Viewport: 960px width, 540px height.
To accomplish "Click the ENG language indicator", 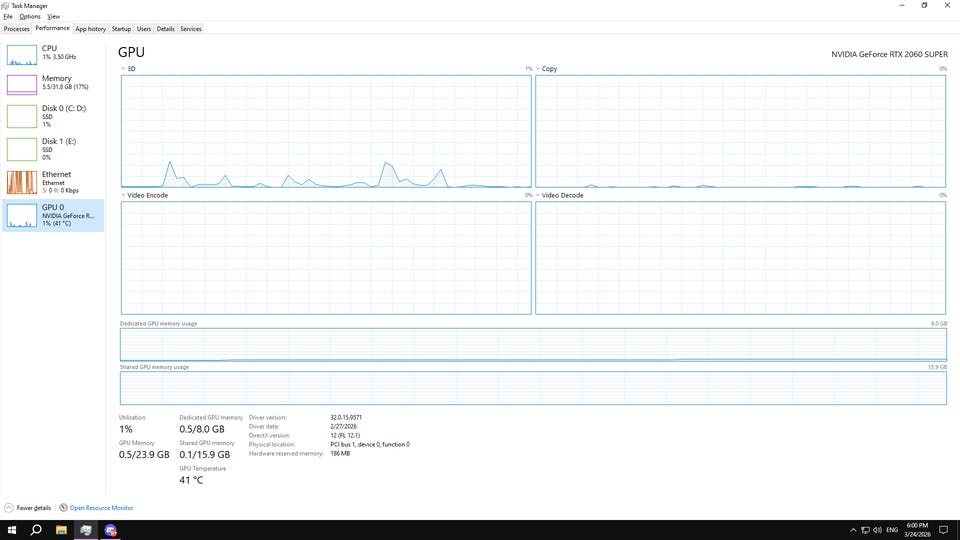I will pos(892,530).
